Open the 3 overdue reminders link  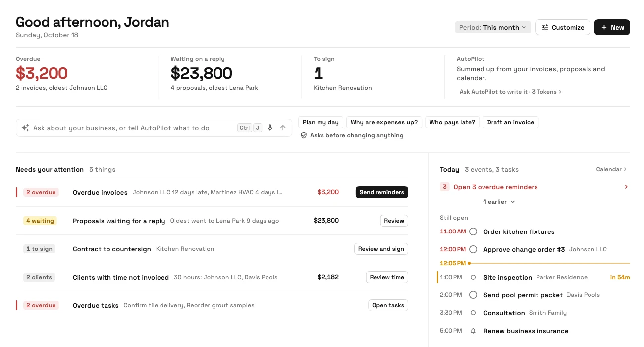tap(535, 187)
